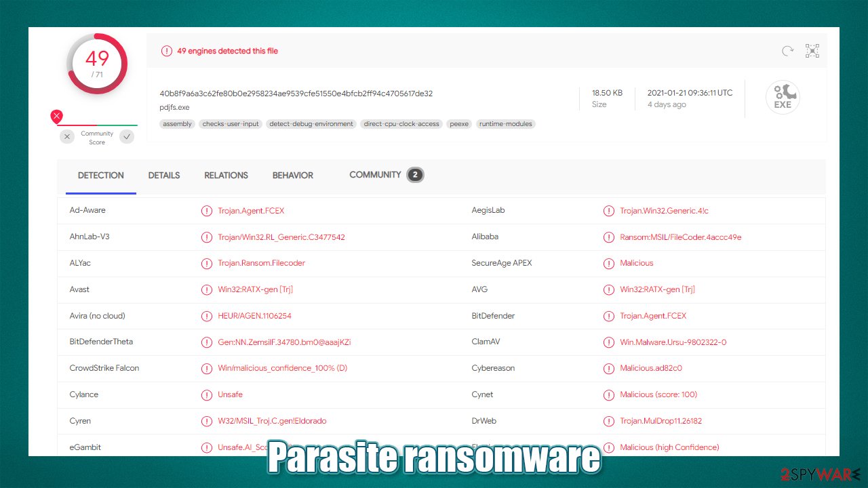
Task: Click the 18.50 KB size value
Action: [607, 93]
